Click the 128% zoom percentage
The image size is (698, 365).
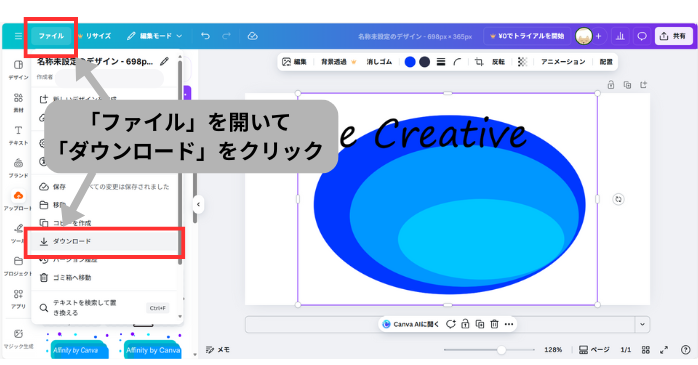553,350
